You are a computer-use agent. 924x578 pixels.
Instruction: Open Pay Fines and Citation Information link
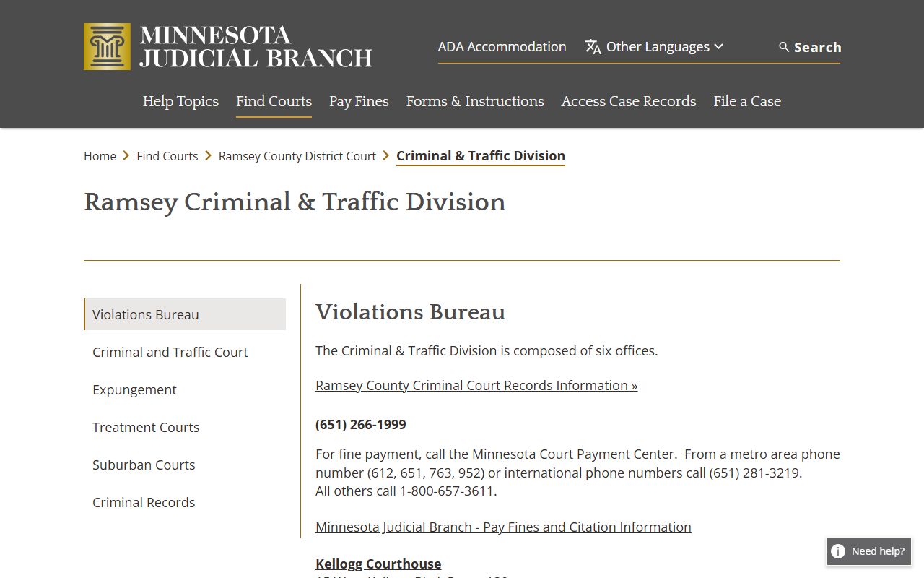pos(503,527)
